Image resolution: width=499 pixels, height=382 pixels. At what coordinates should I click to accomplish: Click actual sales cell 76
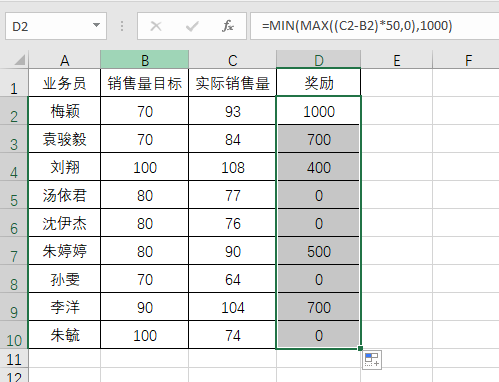coord(233,223)
